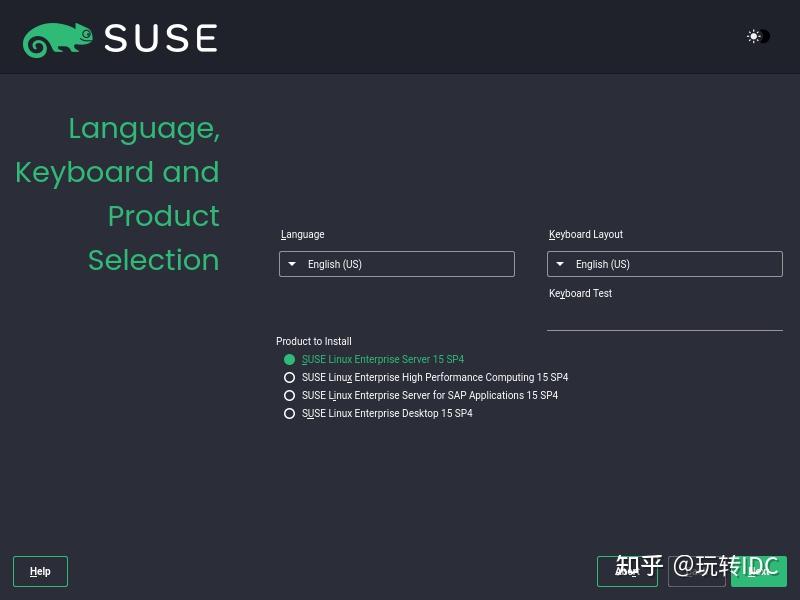
Task: Open the Language combo box
Action: coord(396,264)
